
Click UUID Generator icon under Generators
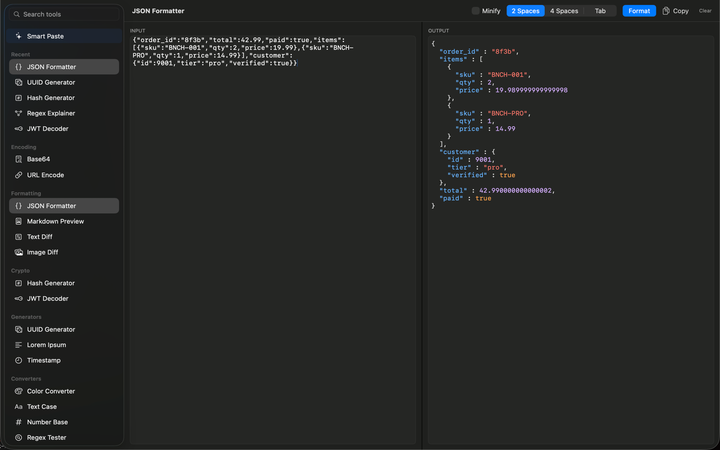click(18, 329)
